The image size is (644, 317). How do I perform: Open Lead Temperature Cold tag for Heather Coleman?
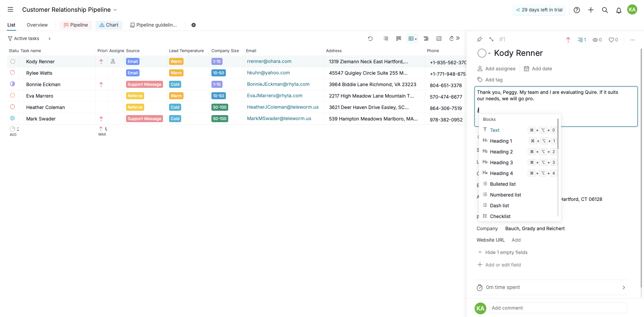point(175,107)
